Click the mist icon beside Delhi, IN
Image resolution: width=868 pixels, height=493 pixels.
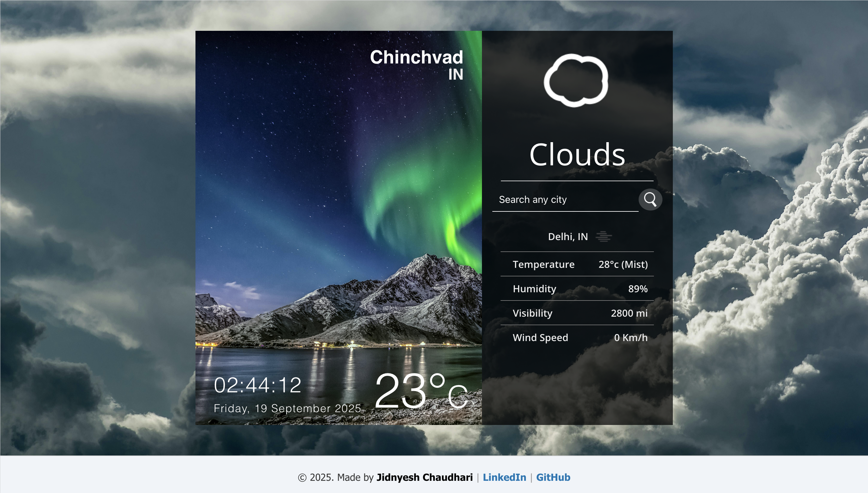tap(604, 236)
